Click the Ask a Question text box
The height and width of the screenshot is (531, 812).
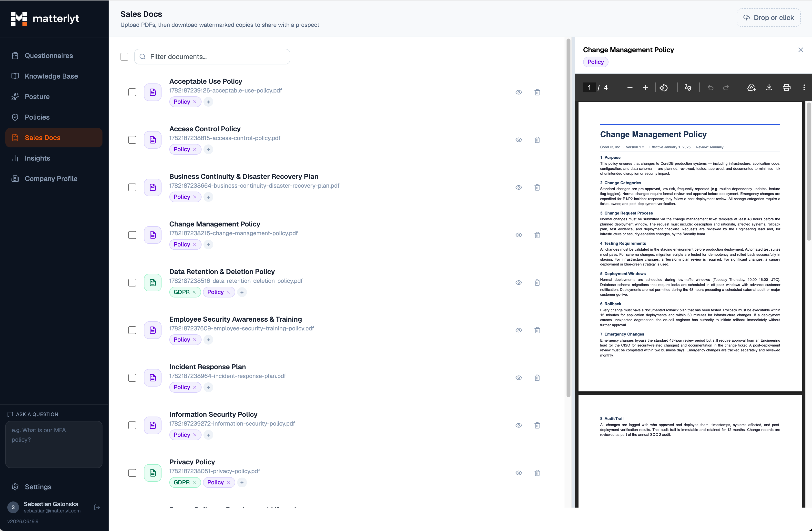coord(54,444)
